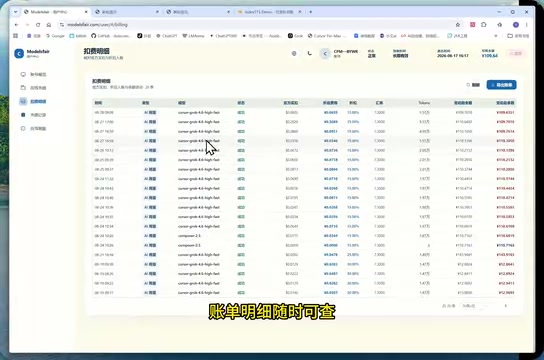Switch to the IndexTTS Demo tab
Image resolution: width=544 pixels, height=360 pixels.
269,12
